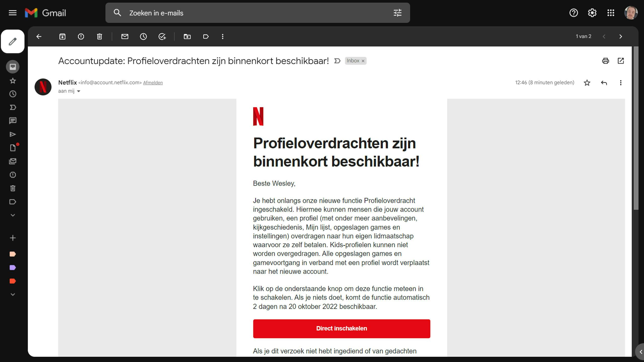The height and width of the screenshot is (362, 644).
Task: Archive this email with the archive icon
Action: tap(62, 37)
